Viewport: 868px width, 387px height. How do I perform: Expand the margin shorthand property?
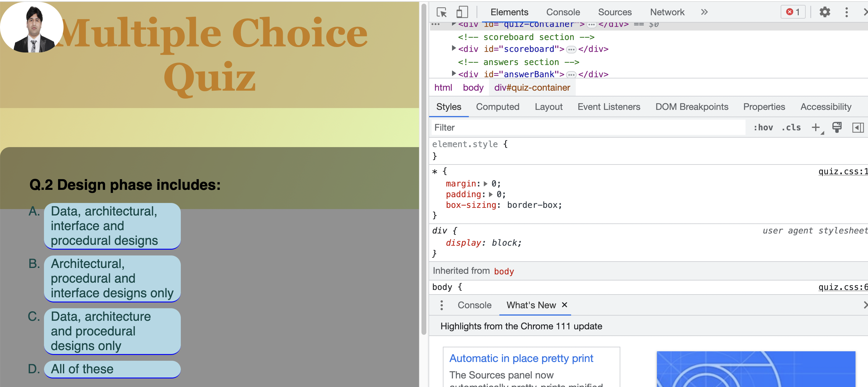486,184
